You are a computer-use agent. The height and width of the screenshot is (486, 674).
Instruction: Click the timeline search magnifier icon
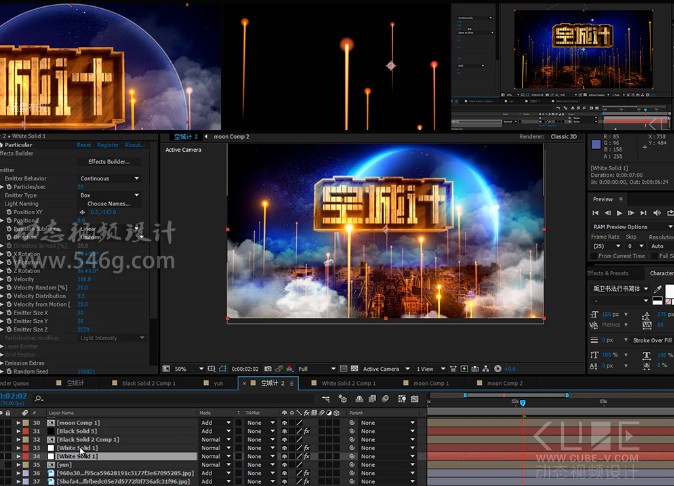point(39,399)
